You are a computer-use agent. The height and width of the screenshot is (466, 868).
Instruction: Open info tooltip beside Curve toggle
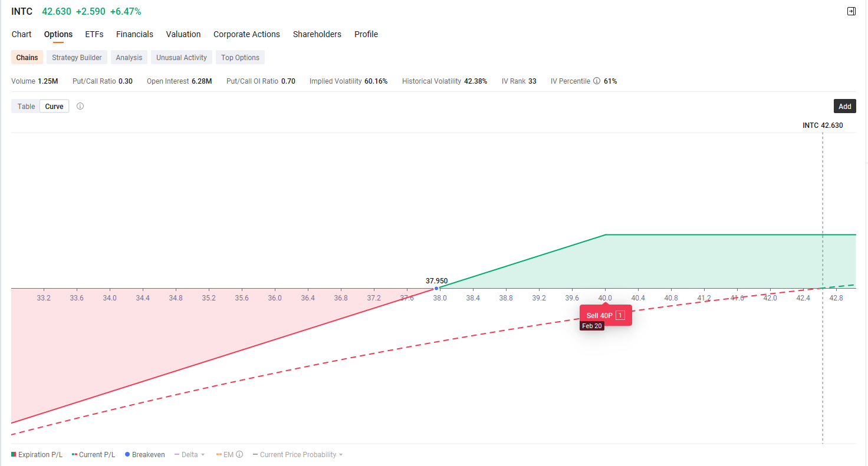(x=80, y=107)
